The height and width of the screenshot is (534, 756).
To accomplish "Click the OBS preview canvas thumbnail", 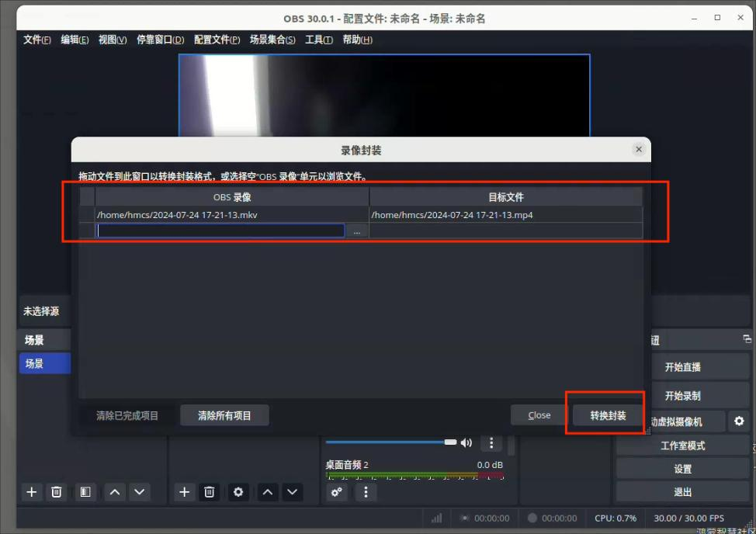I will (384, 95).
